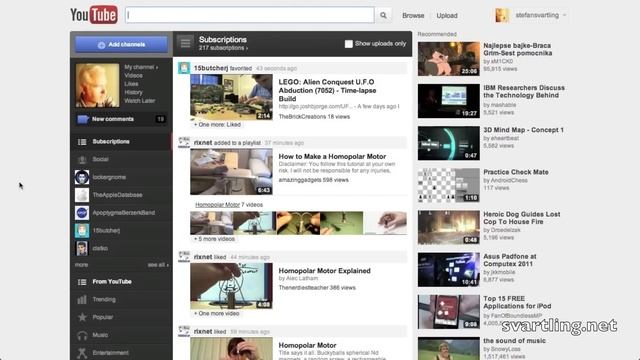The width and height of the screenshot is (640, 360).
Task: Click TheAppleDatabase channel icon
Action: [82, 195]
